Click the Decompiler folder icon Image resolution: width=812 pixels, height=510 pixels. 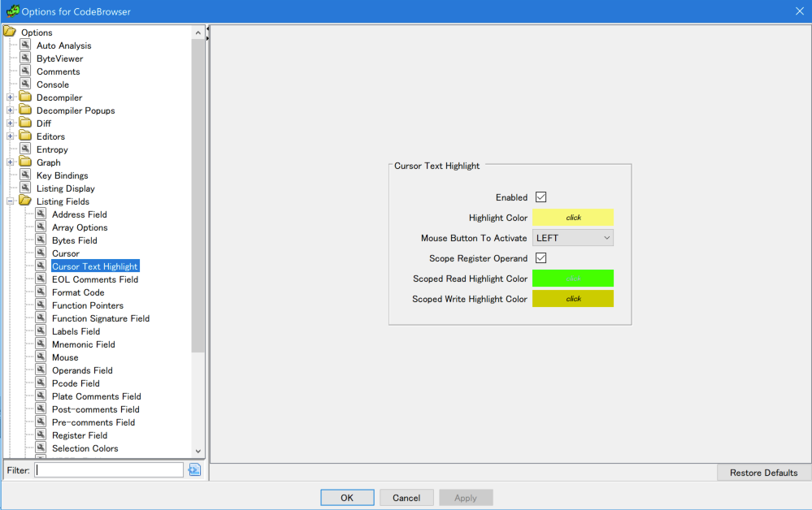tap(25, 97)
